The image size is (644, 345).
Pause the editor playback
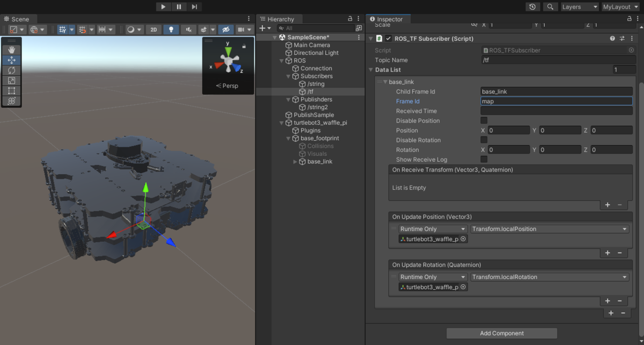coord(179,6)
